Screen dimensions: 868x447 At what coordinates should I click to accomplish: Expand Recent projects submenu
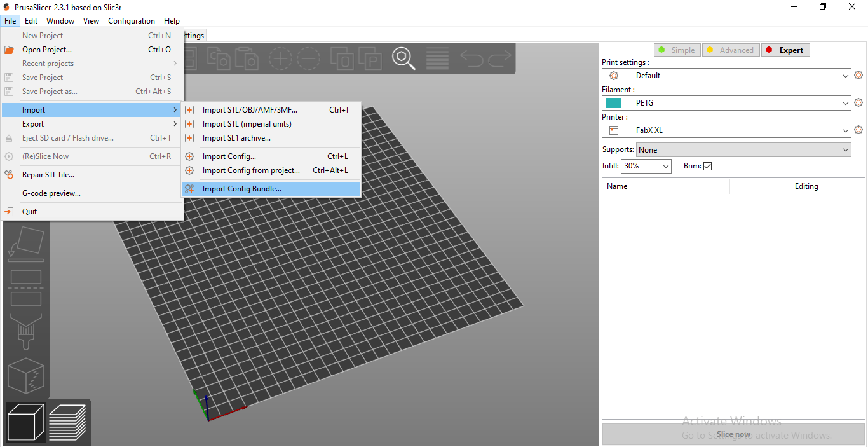[93, 64]
